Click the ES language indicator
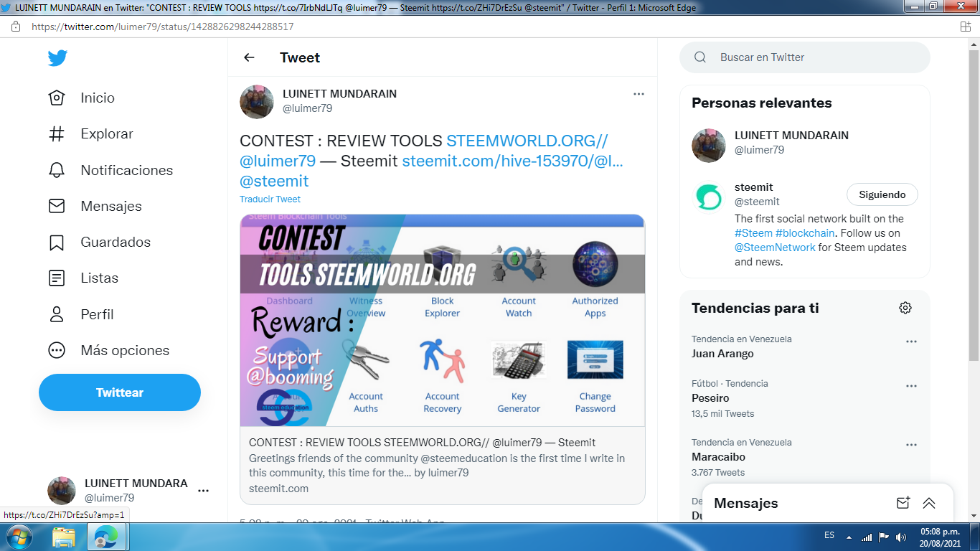The height and width of the screenshot is (551, 980). [829, 536]
